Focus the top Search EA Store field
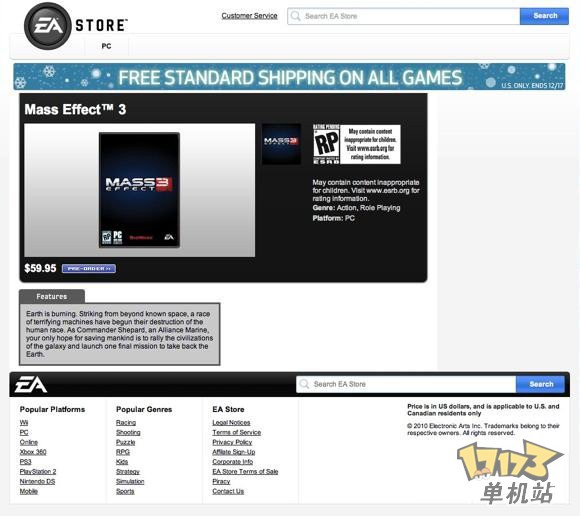The width and height of the screenshot is (580, 516). [x=404, y=16]
